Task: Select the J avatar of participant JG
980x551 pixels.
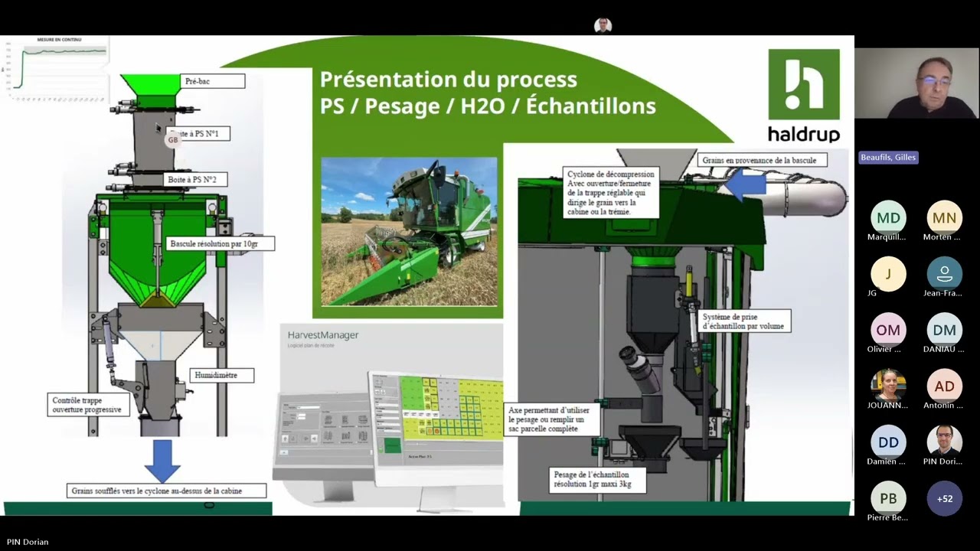Action: 888,274
